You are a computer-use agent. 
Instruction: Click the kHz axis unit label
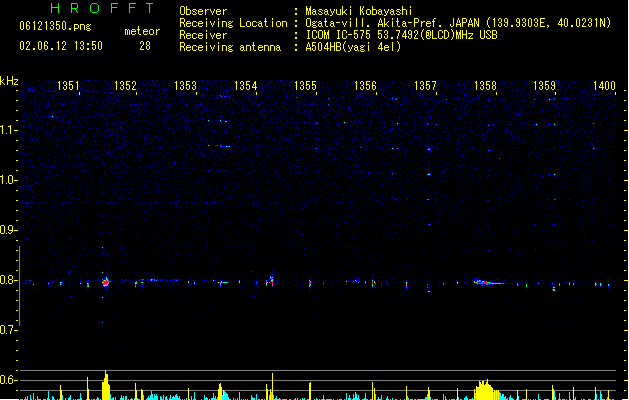coord(9,81)
